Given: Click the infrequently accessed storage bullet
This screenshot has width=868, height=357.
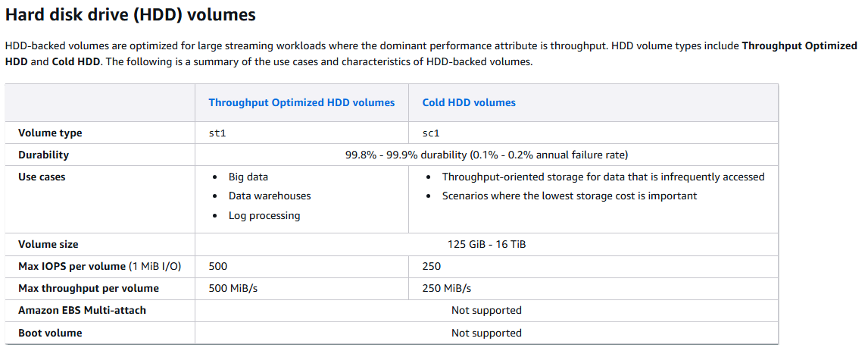Looking at the screenshot, I should pyautogui.click(x=603, y=177).
